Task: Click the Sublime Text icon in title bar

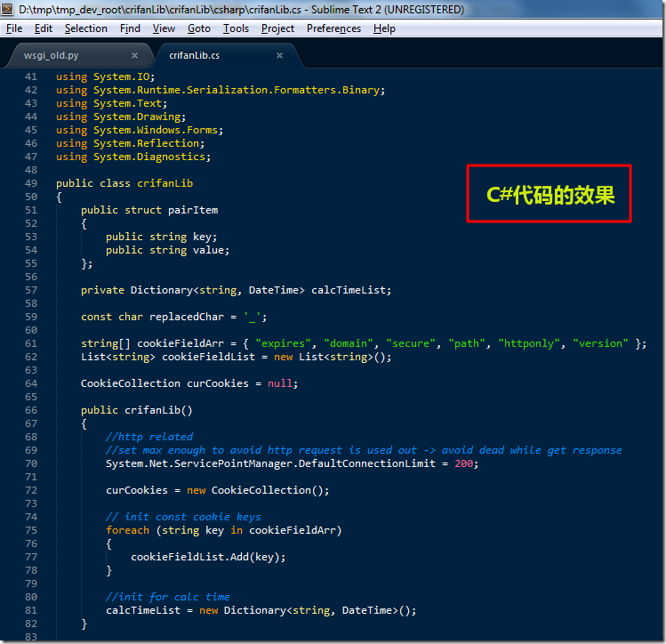Action: coord(8,9)
